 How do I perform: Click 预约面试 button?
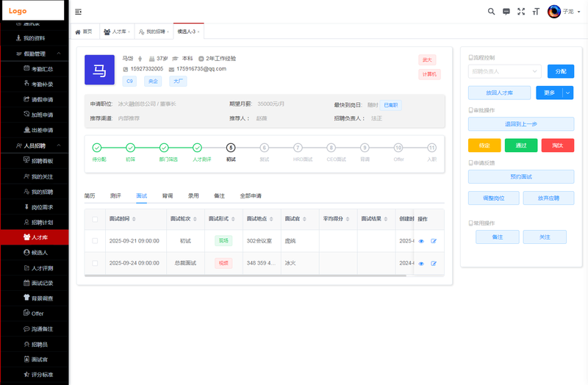pyautogui.click(x=521, y=176)
